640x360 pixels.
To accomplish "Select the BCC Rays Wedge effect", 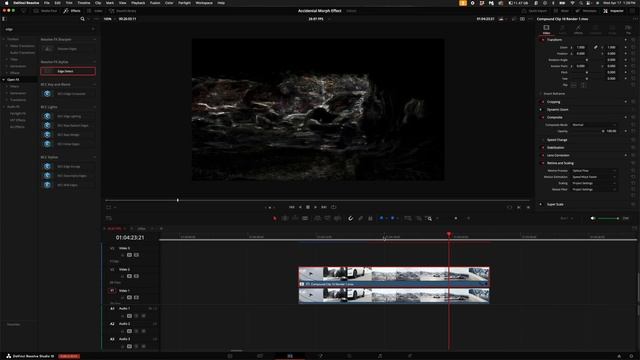I will click(x=68, y=135).
